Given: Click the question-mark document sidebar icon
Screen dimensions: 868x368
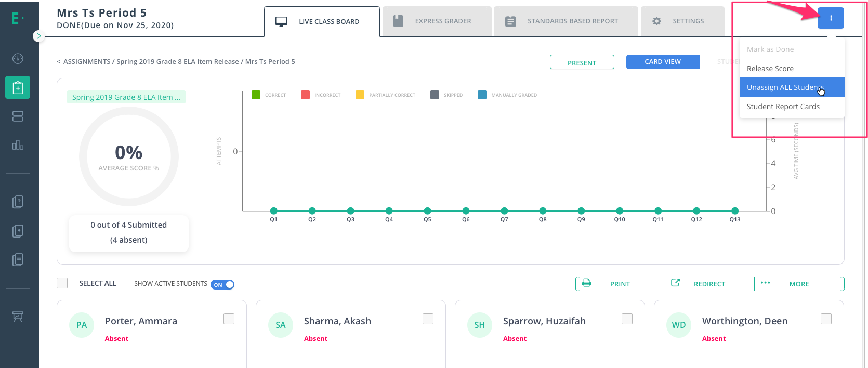Looking at the screenshot, I should coord(18,202).
